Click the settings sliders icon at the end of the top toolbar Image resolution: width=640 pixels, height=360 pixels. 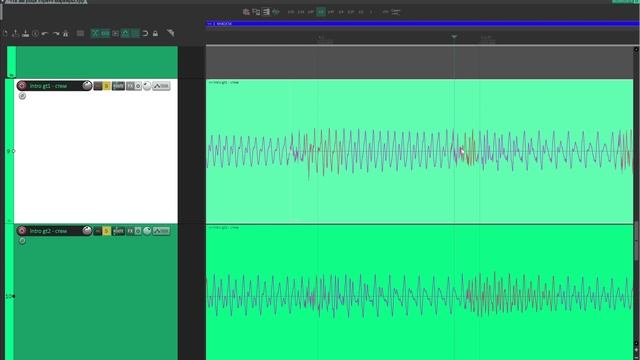[x=396, y=12]
